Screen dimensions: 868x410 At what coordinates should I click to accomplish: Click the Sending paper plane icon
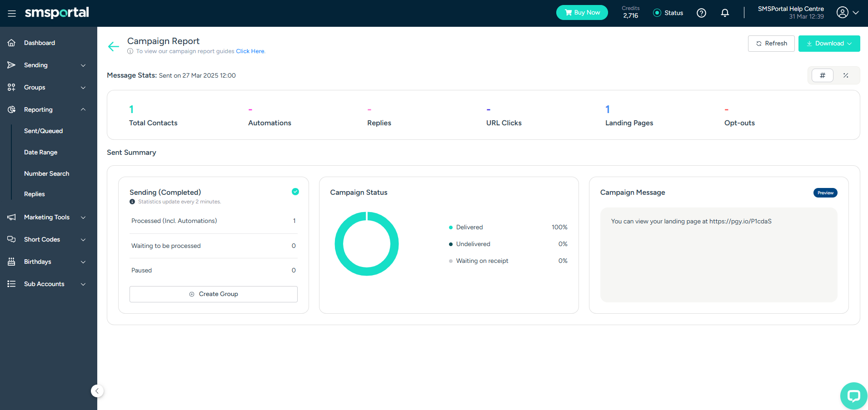(12, 65)
